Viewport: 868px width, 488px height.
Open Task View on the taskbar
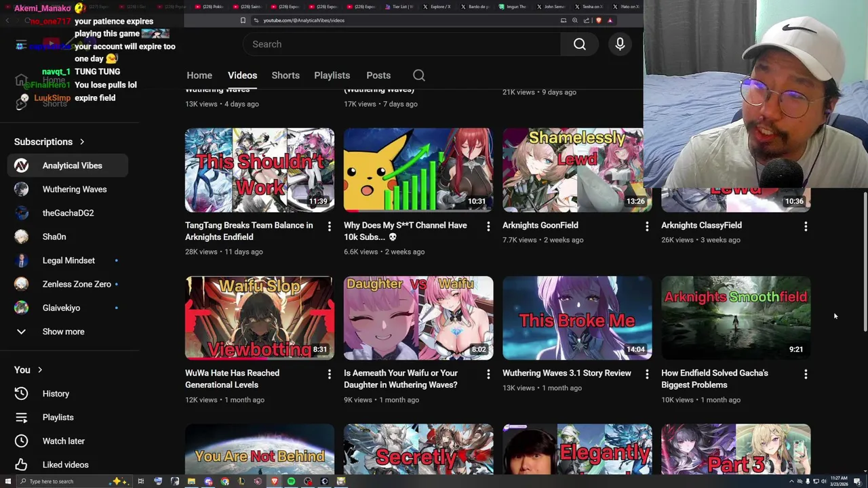tap(141, 481)
